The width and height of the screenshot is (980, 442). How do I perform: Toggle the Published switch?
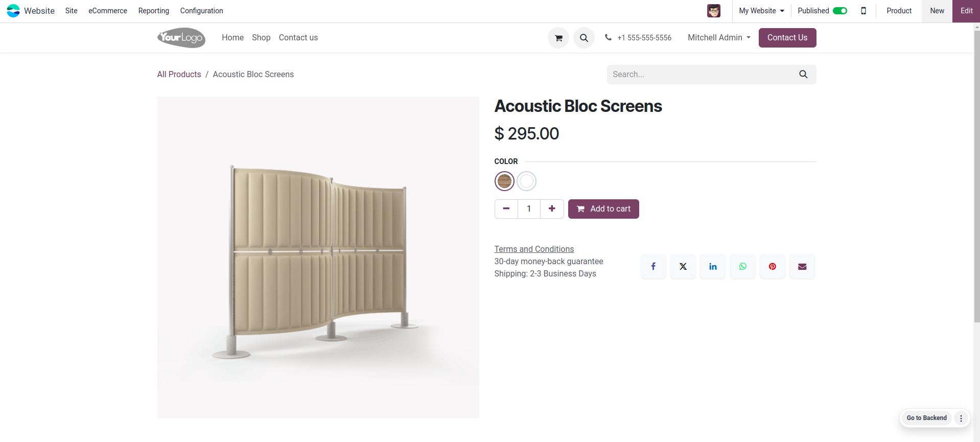(839, 11)
